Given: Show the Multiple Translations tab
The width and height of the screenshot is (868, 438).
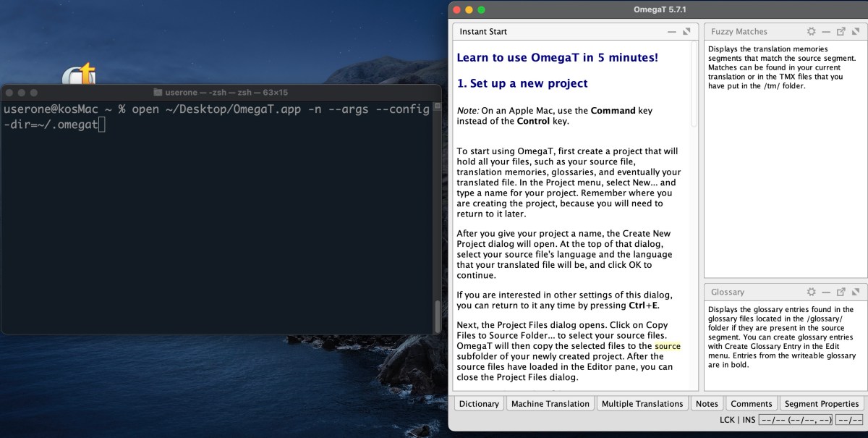Looking at the screenshot, I should [x=642, y=404].
